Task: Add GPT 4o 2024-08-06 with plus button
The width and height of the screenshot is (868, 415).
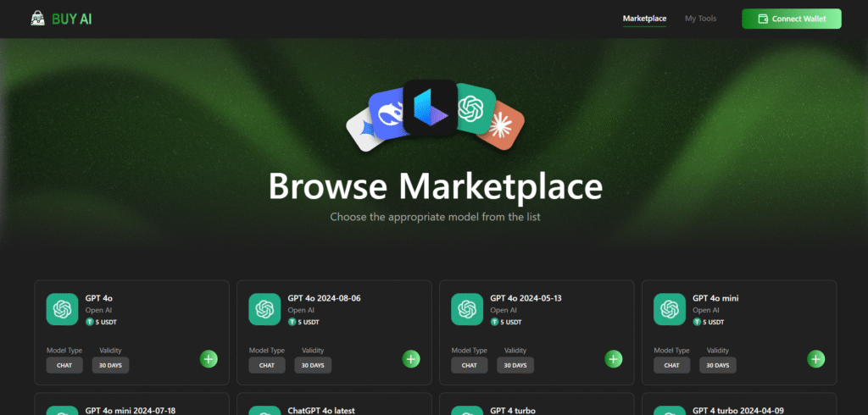Action: (411, 359)
